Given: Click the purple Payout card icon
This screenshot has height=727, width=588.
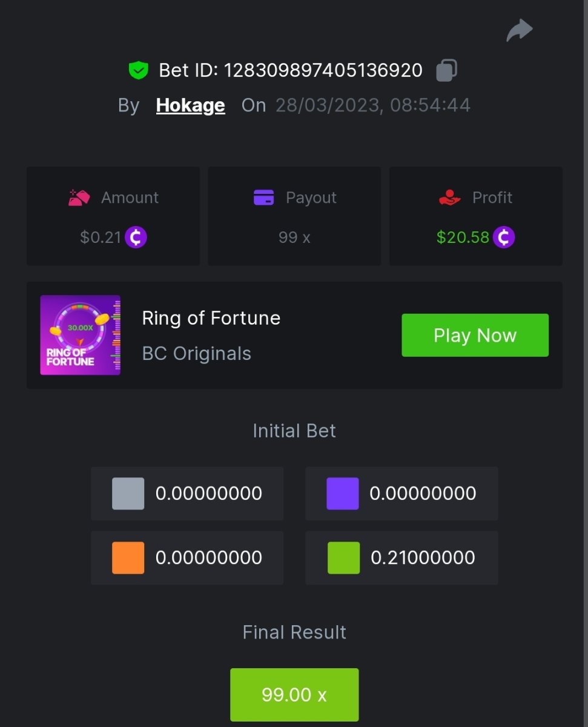Looking at the screenshot, I should pos(263,198).
